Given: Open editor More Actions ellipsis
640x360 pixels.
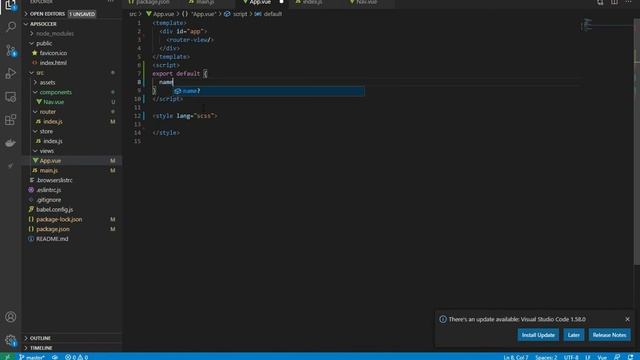Looking at the screenshot, I should click(628, 2).
